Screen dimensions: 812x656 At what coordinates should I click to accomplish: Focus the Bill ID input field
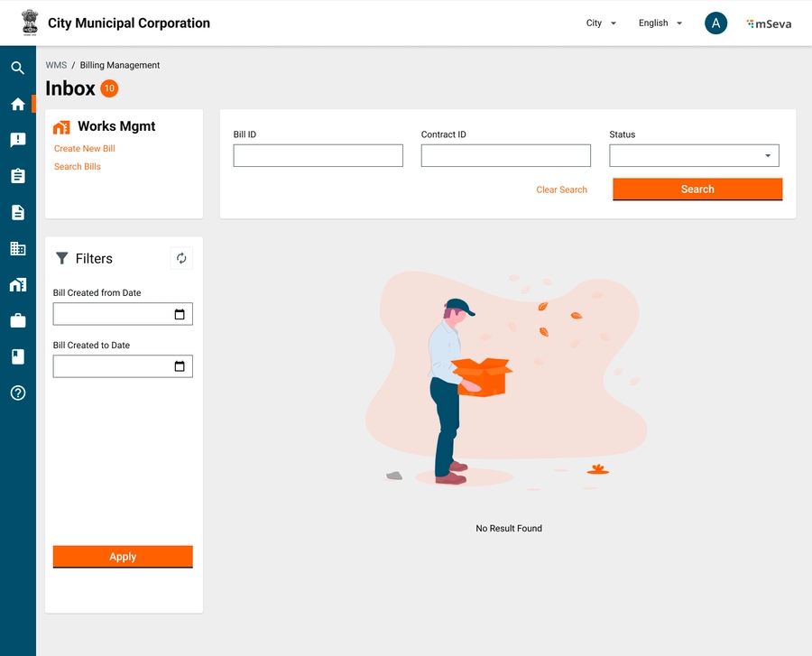[x=318, y=156]
